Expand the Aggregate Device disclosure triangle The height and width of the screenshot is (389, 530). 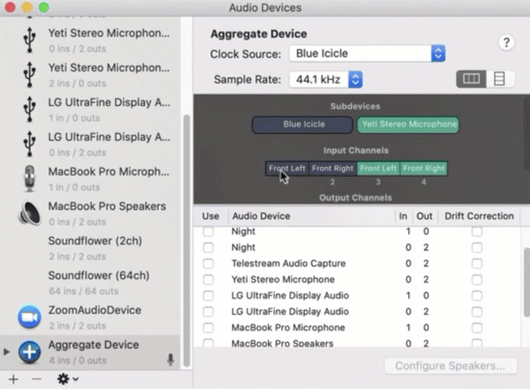[x=6, y=352]
